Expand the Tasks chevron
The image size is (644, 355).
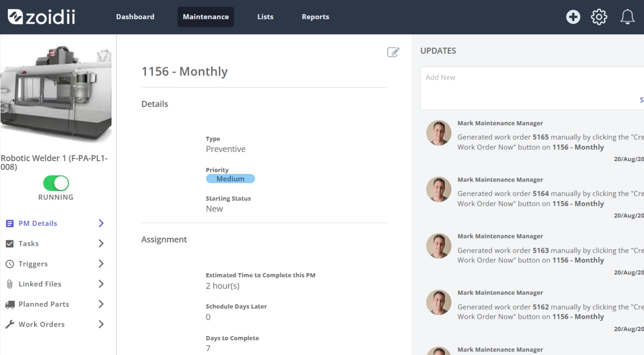pos(101,243)
